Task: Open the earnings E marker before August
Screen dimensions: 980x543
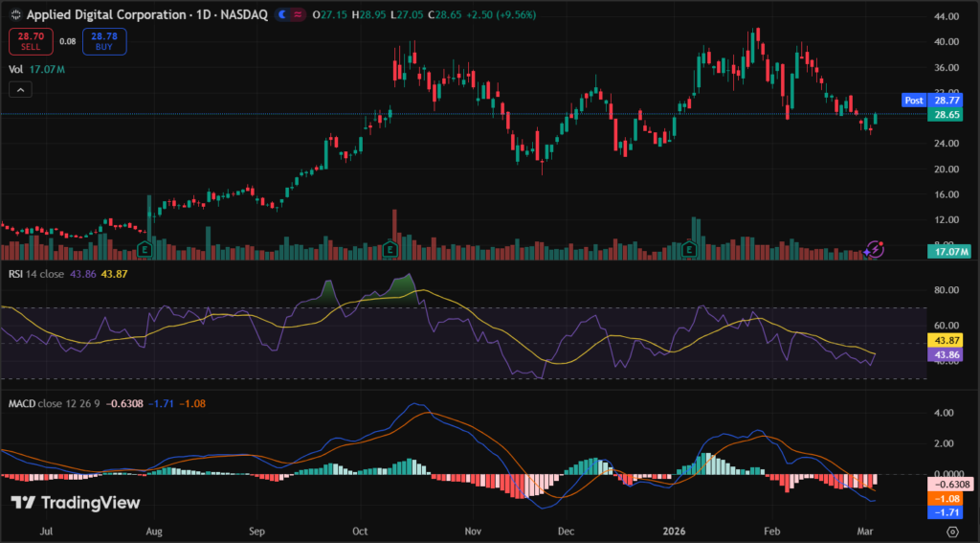Action: point(144,249)
